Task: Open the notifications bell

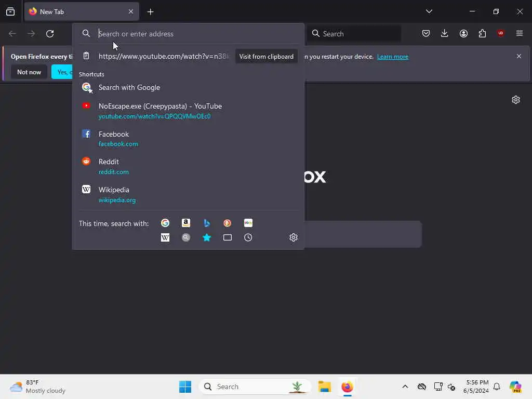Action: click(497, 387)
